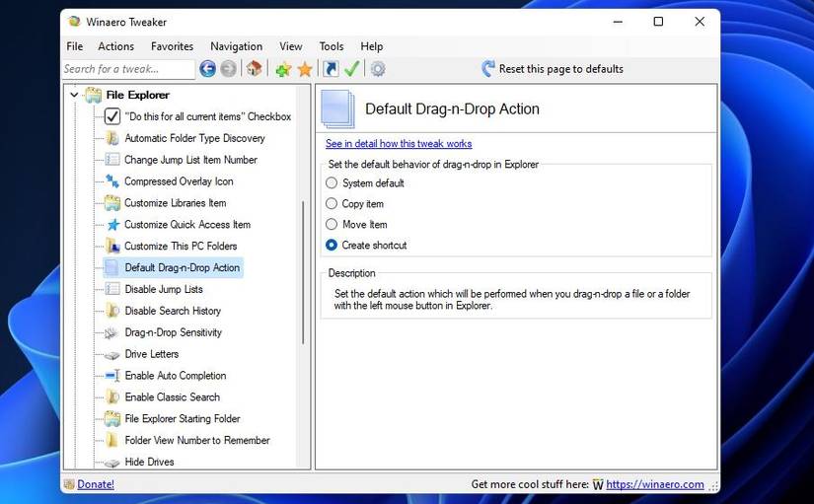Image resolution: width=814 pixels, height=504 pixels.
Task: Click the Disable Search History icon
Action: [x=112, y=311]
